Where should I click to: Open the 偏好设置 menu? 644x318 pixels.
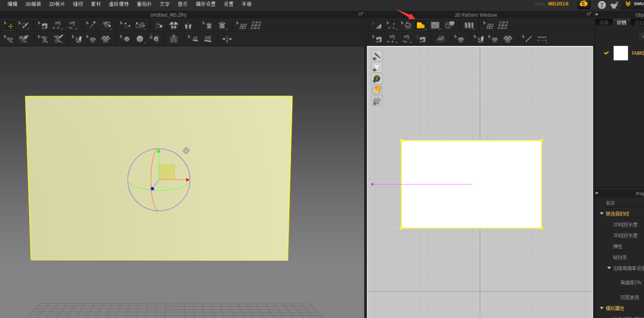[206, 4]
